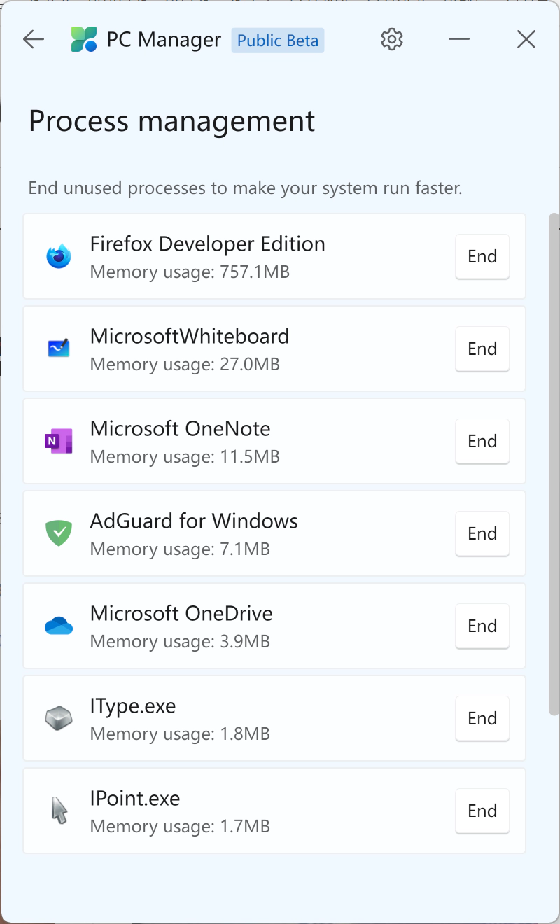End the Microsoft OneNote process
Viewport: 560px width, 924px height.
pos(482,442)
